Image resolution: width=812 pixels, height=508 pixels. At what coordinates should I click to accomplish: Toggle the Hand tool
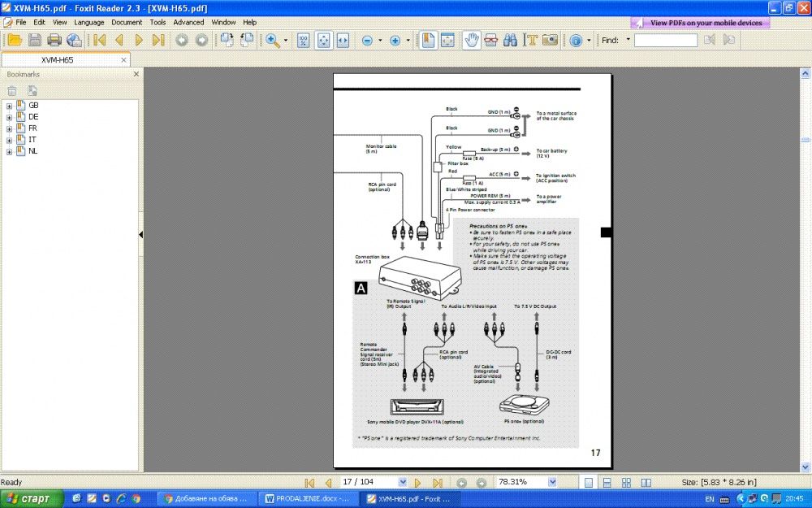[471, 40]
